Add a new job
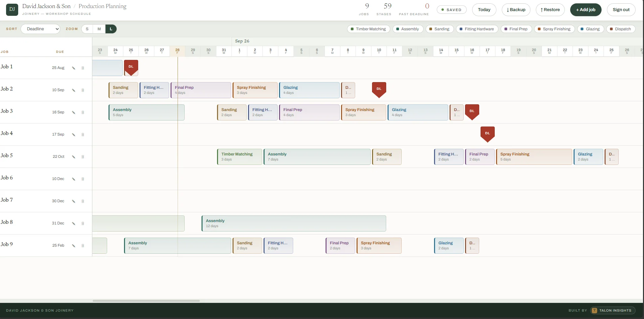 (x=586, y=10)
